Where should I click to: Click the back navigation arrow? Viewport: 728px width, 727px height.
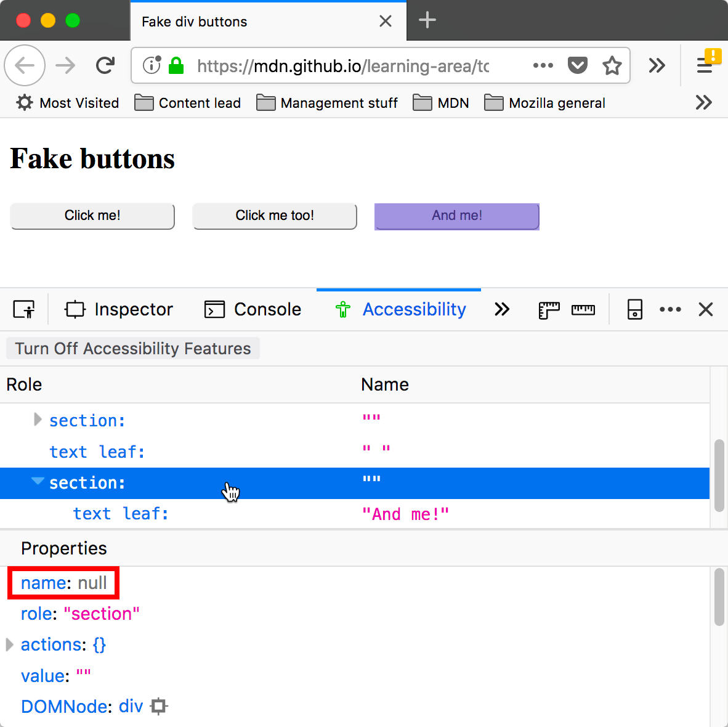click(25, 65)
